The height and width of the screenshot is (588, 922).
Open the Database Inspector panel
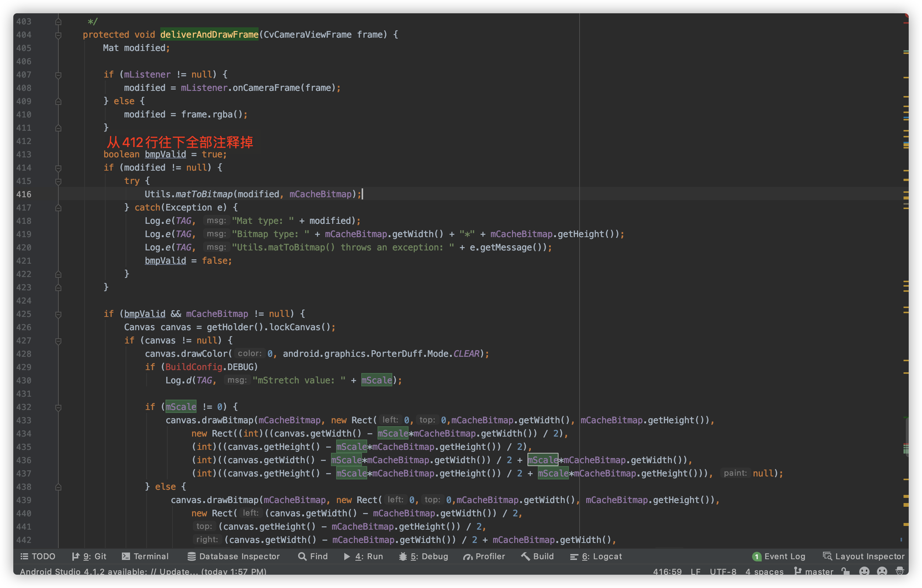coord(233,556)
